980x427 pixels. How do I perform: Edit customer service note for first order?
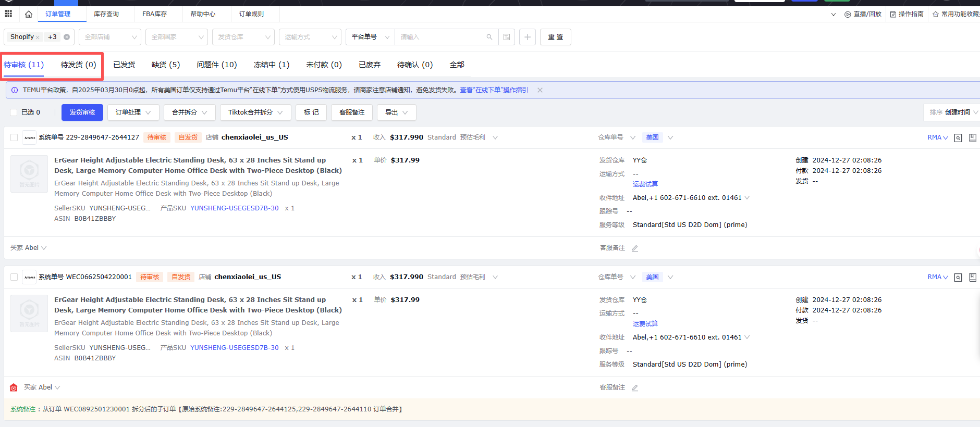635,248
